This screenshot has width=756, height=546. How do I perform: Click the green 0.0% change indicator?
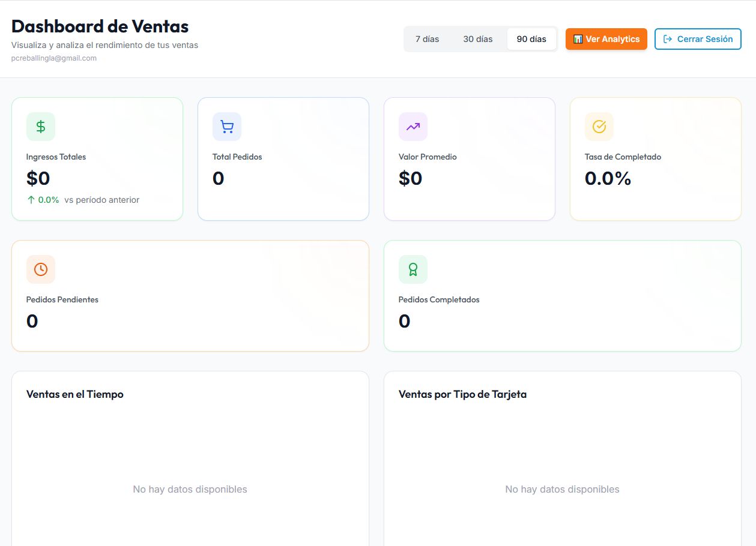tap(43, 200)
